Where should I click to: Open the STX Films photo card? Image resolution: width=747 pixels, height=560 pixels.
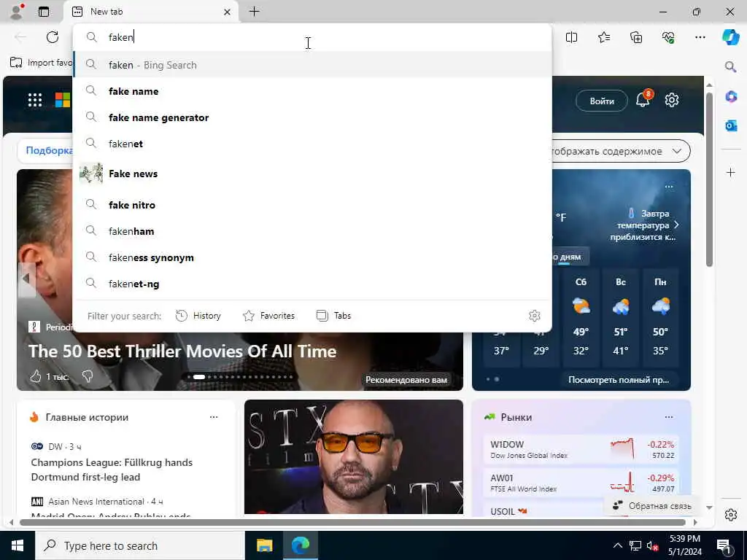pos(354,457)
